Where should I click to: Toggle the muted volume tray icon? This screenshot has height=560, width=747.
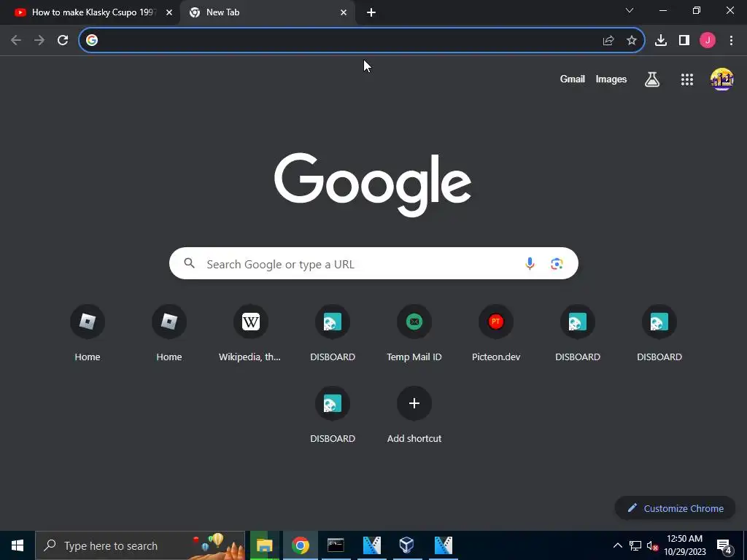pyautogui.click(x=652, y=545)
